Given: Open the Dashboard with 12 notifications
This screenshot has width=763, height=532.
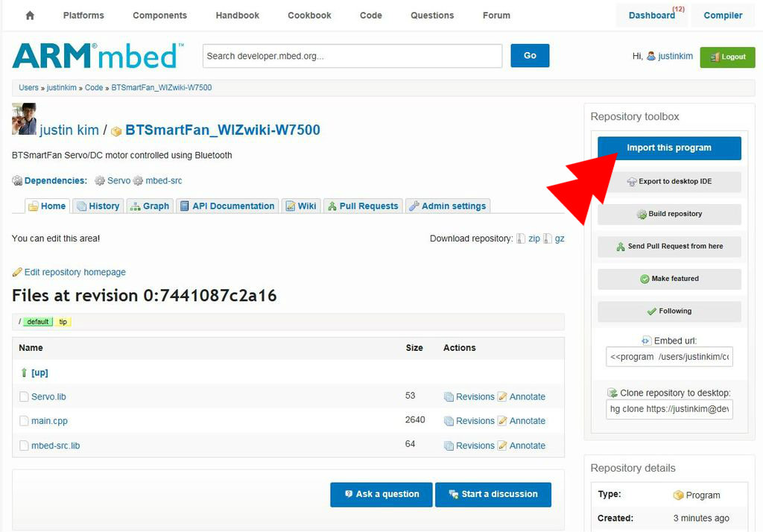Looking at the screenshot, I should click(652, 15).
